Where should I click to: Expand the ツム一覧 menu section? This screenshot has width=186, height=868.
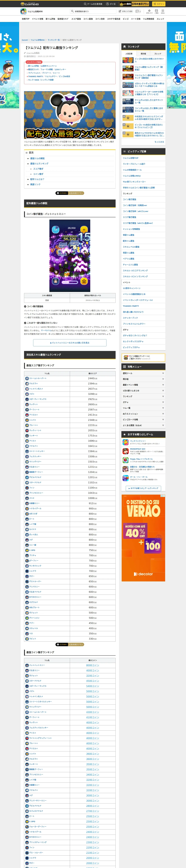143,408
